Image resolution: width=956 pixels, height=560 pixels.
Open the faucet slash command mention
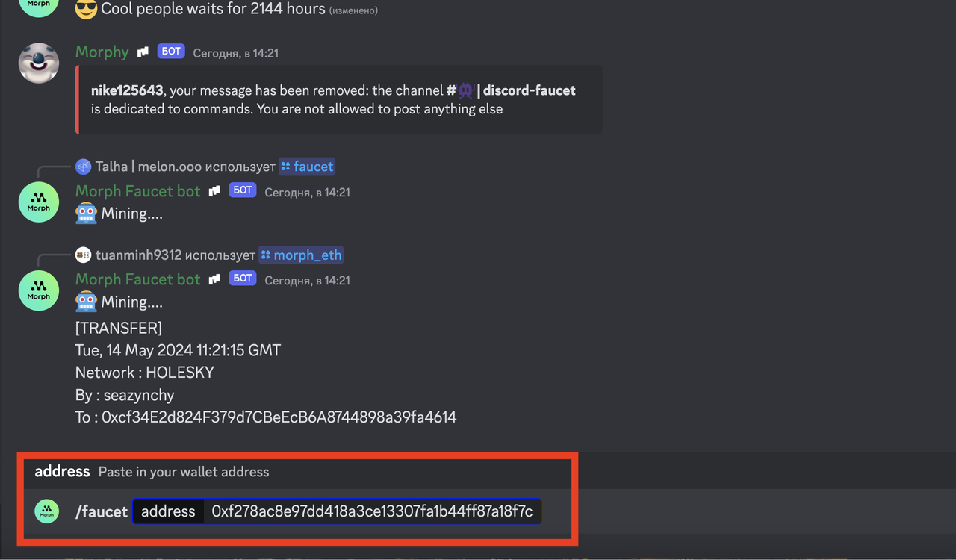coord(307,167)
